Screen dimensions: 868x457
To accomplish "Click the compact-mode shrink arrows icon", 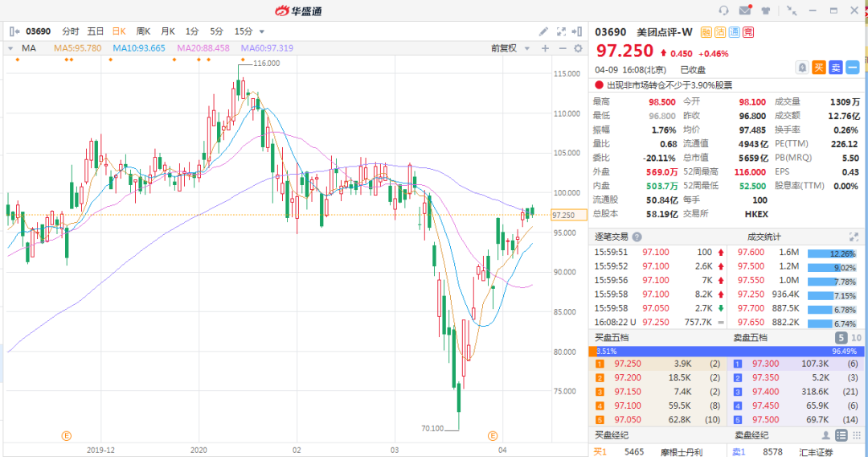I will [792, 10].
